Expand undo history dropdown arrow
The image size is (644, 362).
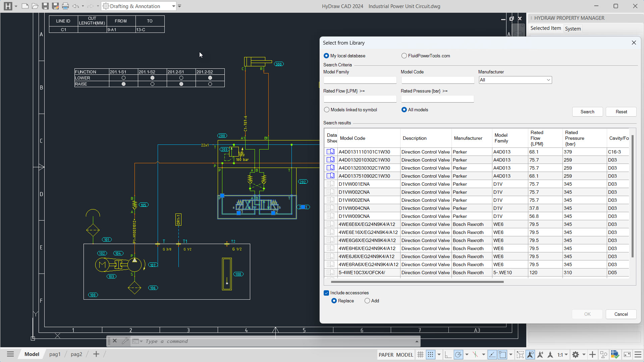click(83, 6)
